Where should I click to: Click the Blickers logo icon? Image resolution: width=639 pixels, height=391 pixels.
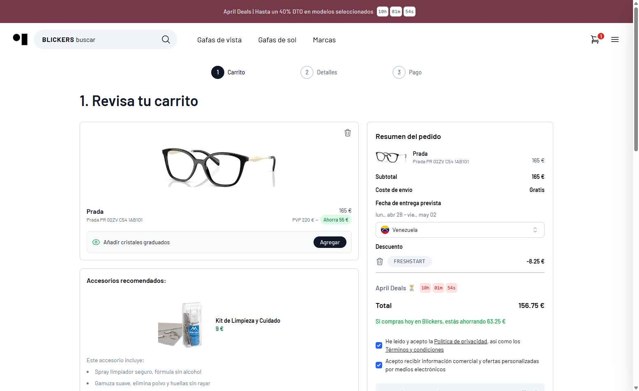pyautogui.click(x=20, y=39)
